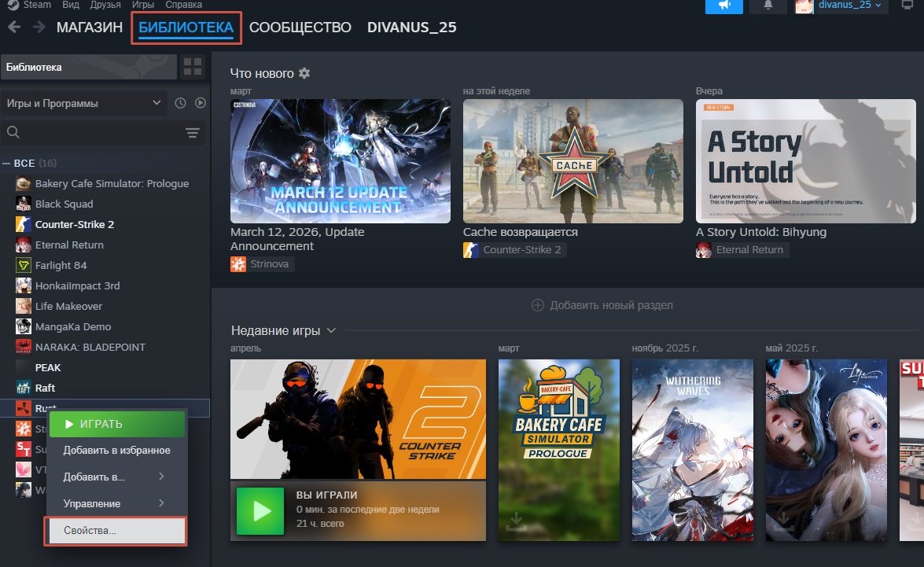Expand Recent Games sorting chevron
924x567 pixels.
(331, 330)
